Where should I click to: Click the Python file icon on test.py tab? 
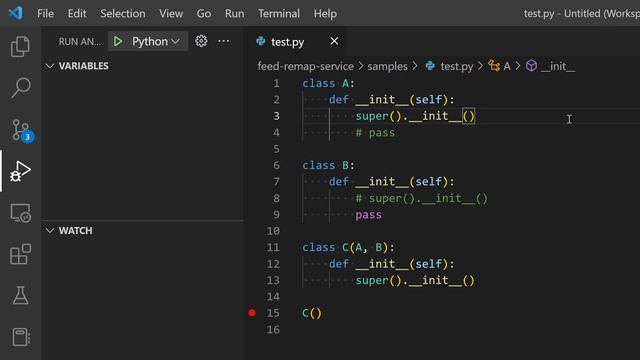[260, 41]
